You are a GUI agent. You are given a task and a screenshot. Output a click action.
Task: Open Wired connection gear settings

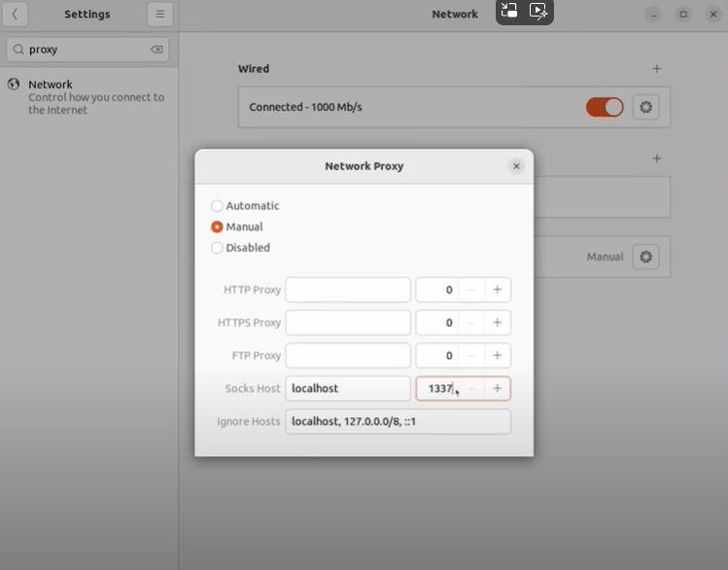point(645,107)
